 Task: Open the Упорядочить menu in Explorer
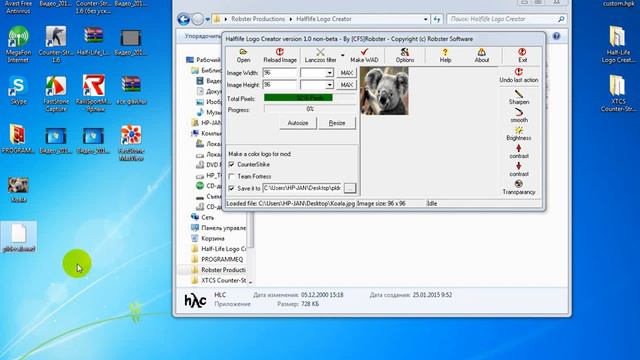point(203,36)
